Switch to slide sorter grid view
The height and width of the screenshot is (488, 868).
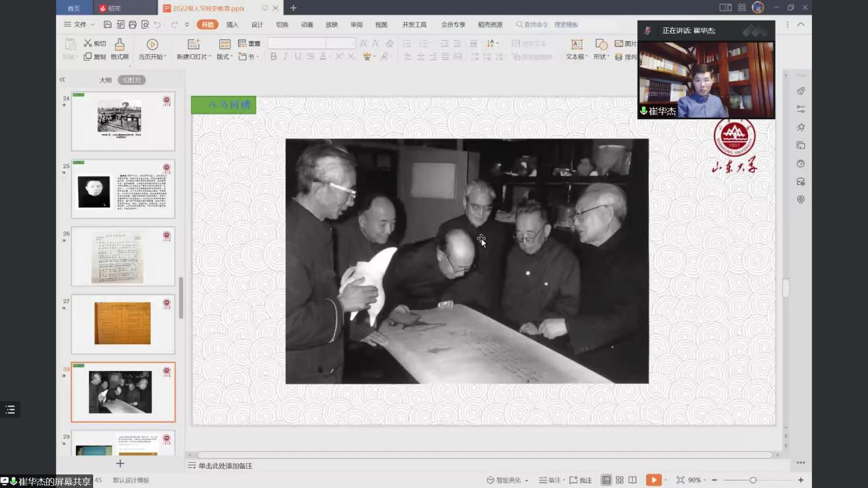pyautogui.click(x=619, y=480)
